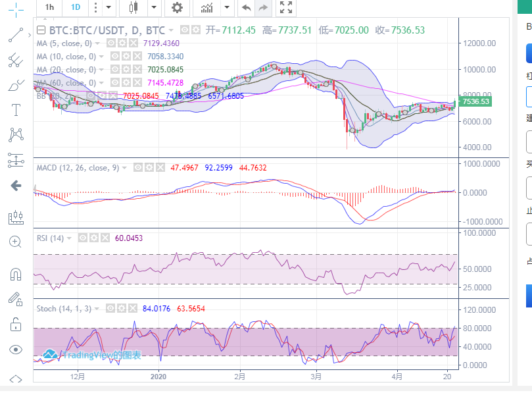Viewport: 532px width, 397px height.
Task: Select the pitchfork drawing tool
Action: (16, 60)
